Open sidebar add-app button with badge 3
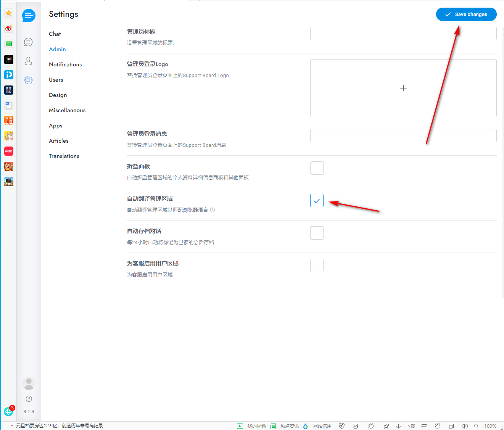The image size is (504, 430). 8,412
